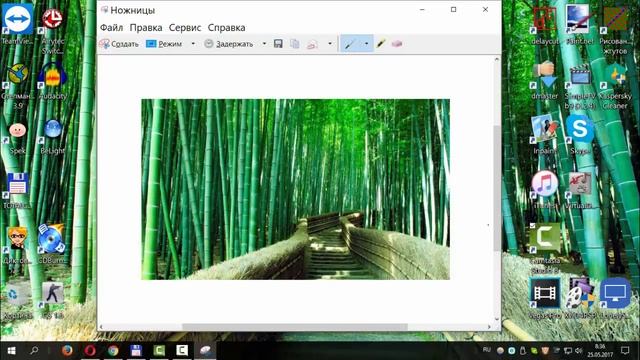The image size is (640, 360).
Task: Select the SimpleTV desktop icon
Action: coord(580,86)
